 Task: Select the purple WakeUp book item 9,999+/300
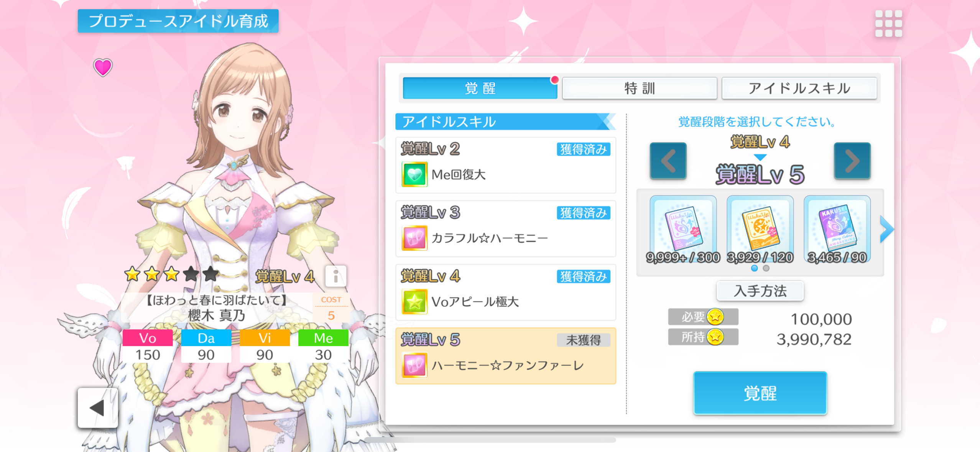[x=683, y=230]
